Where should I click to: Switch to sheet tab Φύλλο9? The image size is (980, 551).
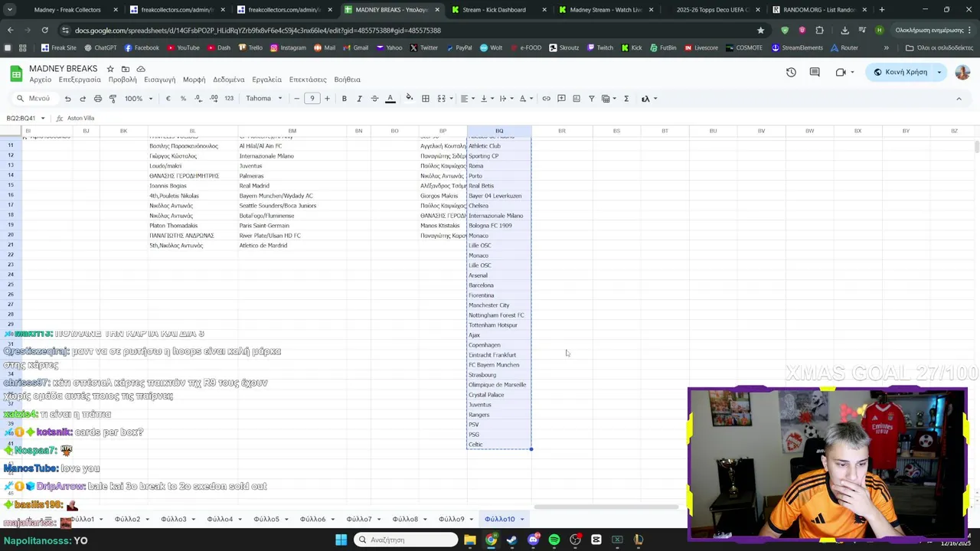452,519
